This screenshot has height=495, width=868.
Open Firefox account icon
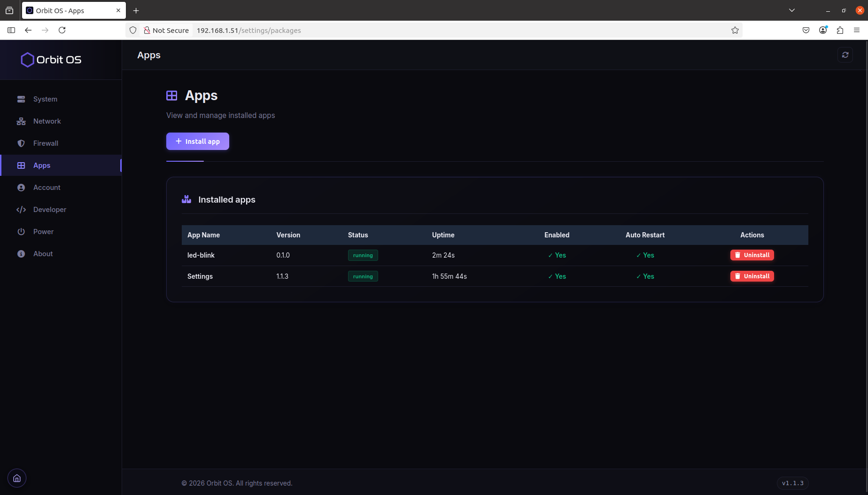(x=823, y=30)
